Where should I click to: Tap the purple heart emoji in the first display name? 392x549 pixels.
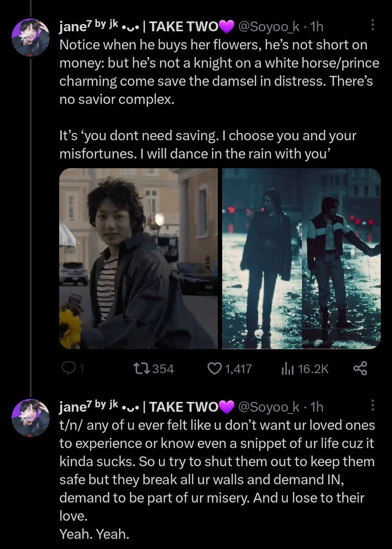tap(226, 27)
